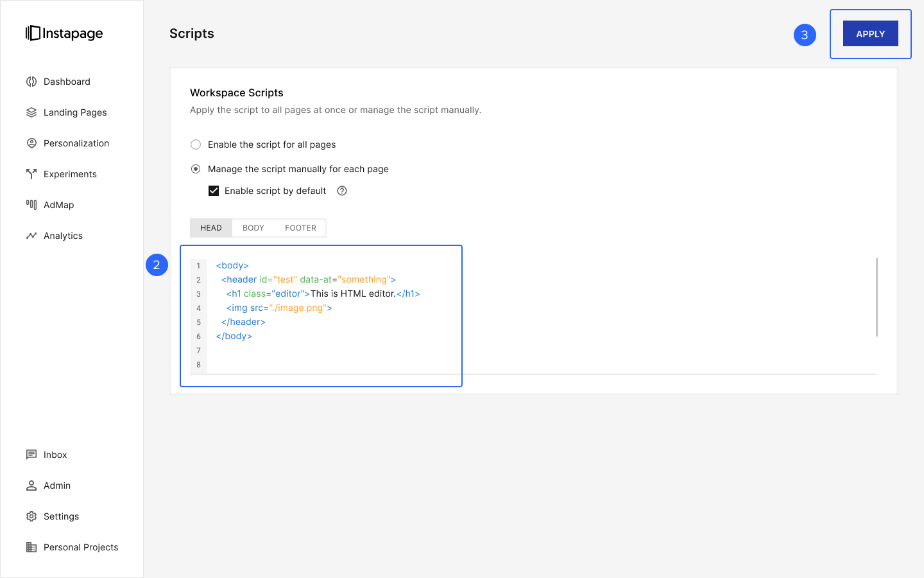Click the Instapage logo
The height and width of the screenshot is (578, 924).
[64, 33]
